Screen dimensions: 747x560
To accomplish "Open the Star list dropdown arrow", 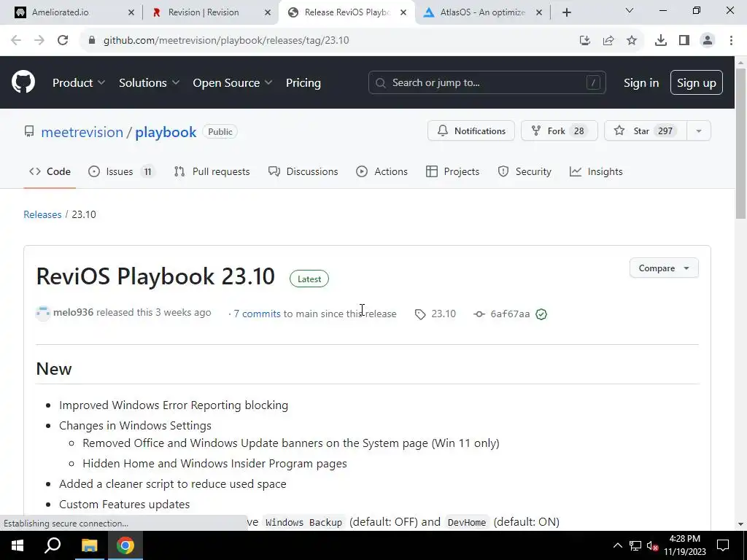I will pyautogui.click(x=699, y=131).
